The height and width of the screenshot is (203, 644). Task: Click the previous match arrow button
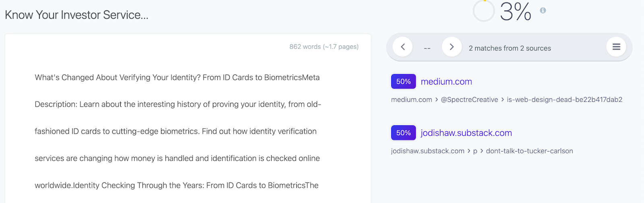point(402,47)
